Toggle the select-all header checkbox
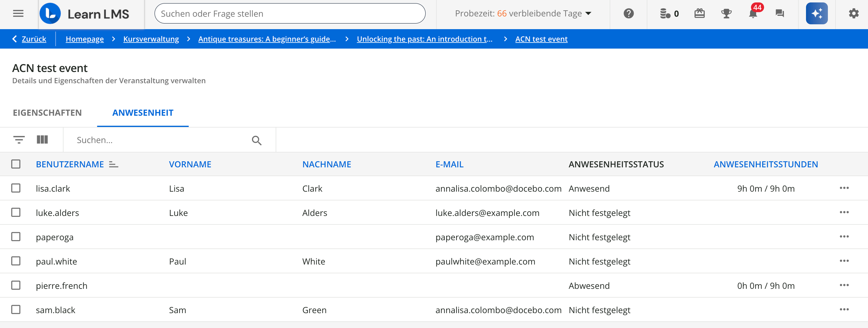The width and height of the screenshot is (868, 328). coord(16,164)
